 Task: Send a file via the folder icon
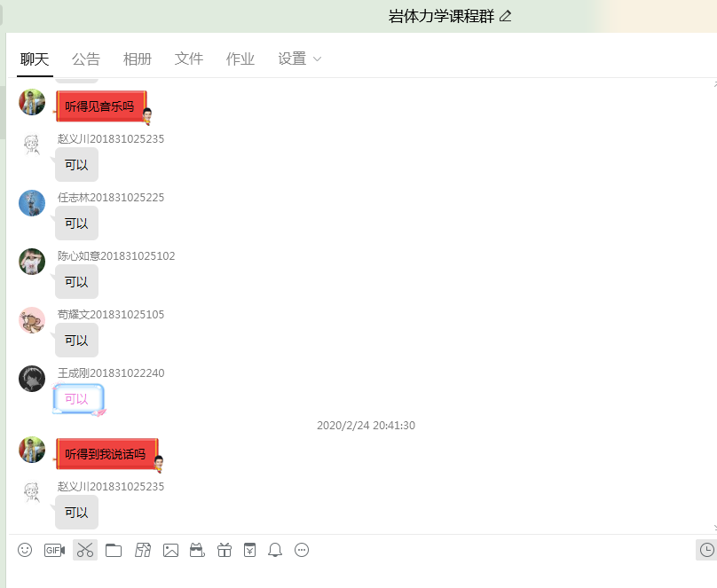pyautogui.click(x=114, y=550)
